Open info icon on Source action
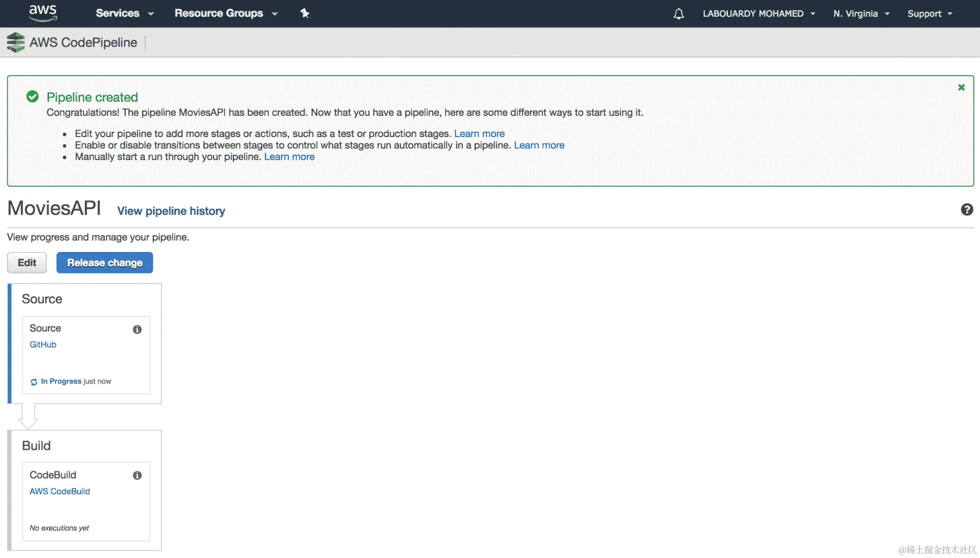This screenshot has height=558, width=980. [137, 330]
